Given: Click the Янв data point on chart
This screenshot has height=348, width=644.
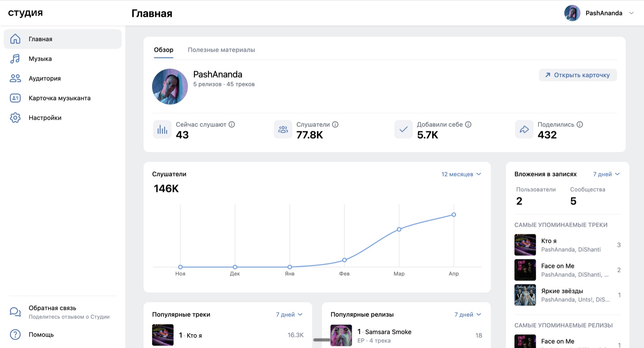Looking at the screenshot, I should [290, 267].
